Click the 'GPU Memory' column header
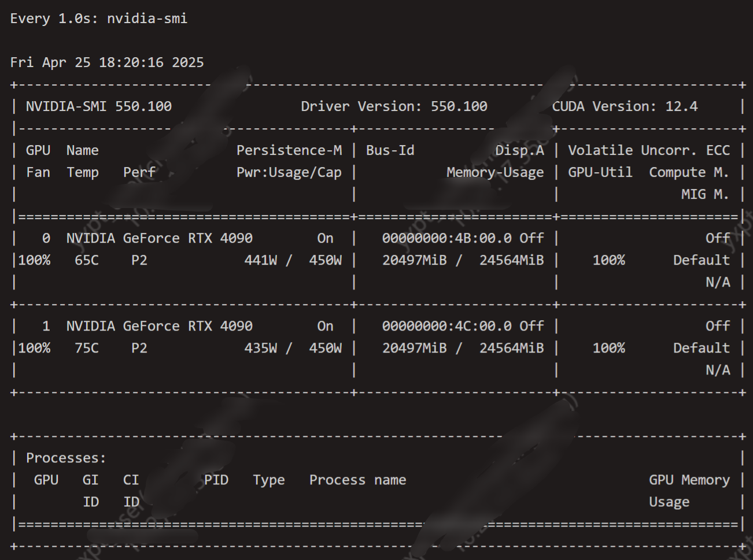This screenshot has height=560, width=753. coord(689,480)
